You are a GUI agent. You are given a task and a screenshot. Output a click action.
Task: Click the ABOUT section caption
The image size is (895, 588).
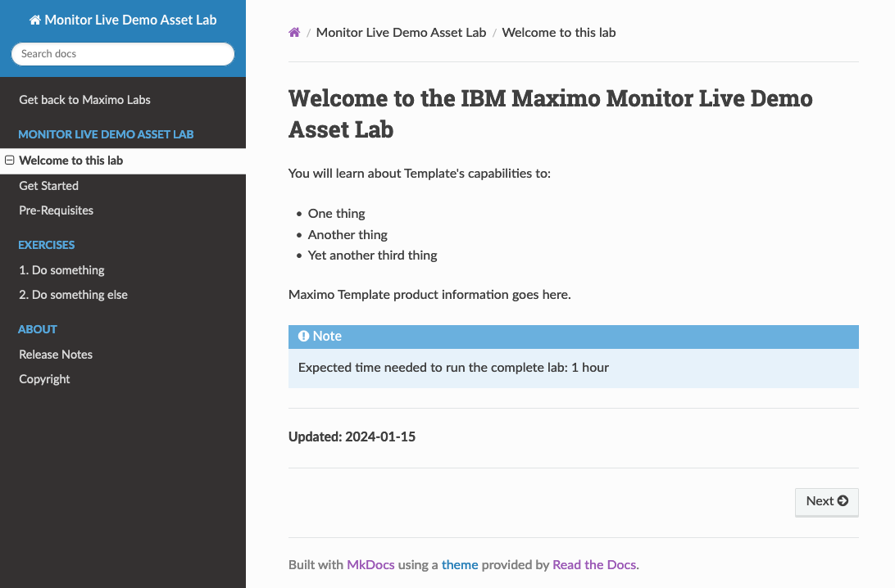click(x=37, y=330)
